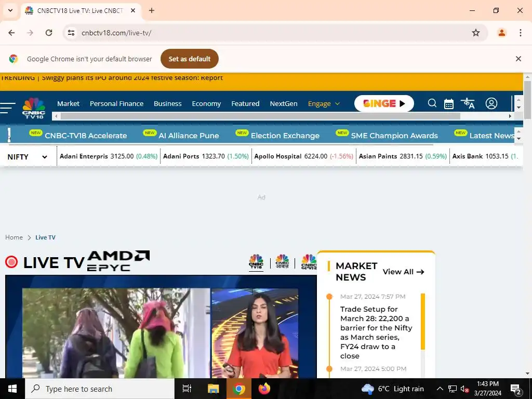The image size is (532, 399).
Task: Click Home breadcrumb link
Action: pyautogui.click(x=14, y=237)
